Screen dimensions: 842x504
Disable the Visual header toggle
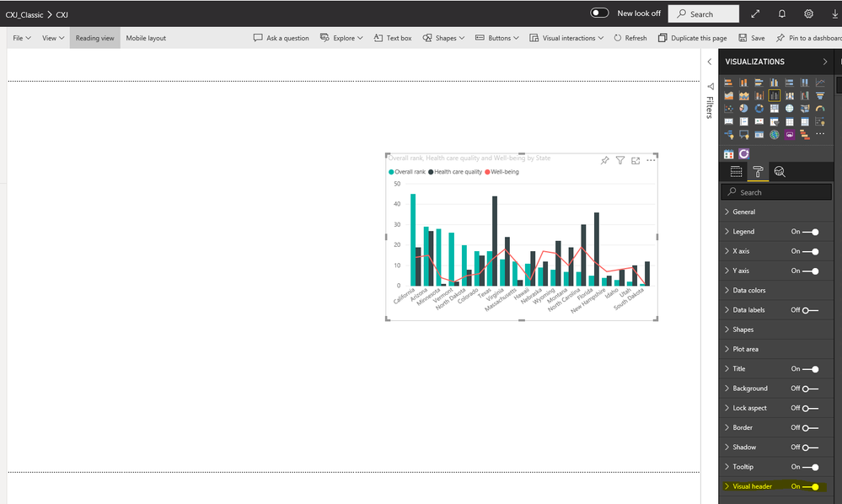coord(810,487)
